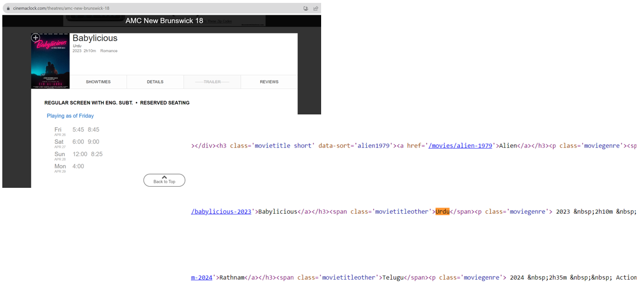Viewport: 644px width, 304px height.
Task: Select the Friday 8:45 showtime
Action: tap(94, 129)
